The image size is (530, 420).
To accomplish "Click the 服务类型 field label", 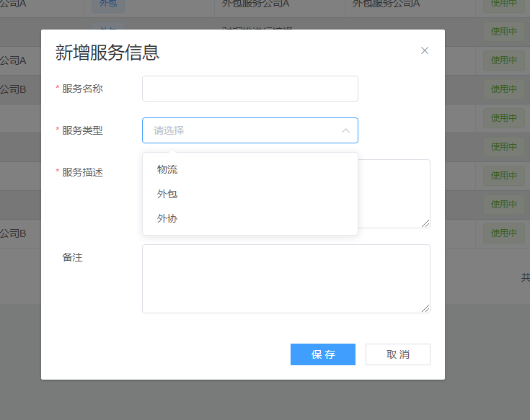I will pos(82,130).
